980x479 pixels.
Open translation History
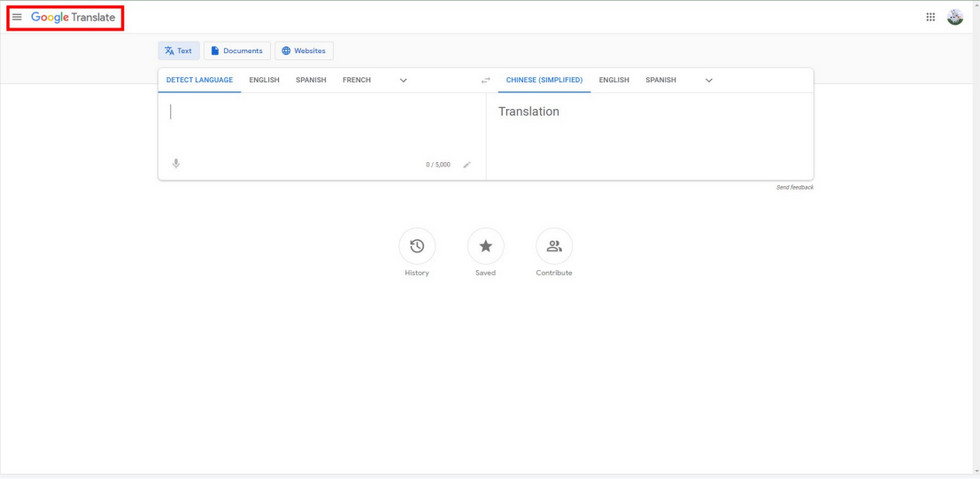click(417, 246)
